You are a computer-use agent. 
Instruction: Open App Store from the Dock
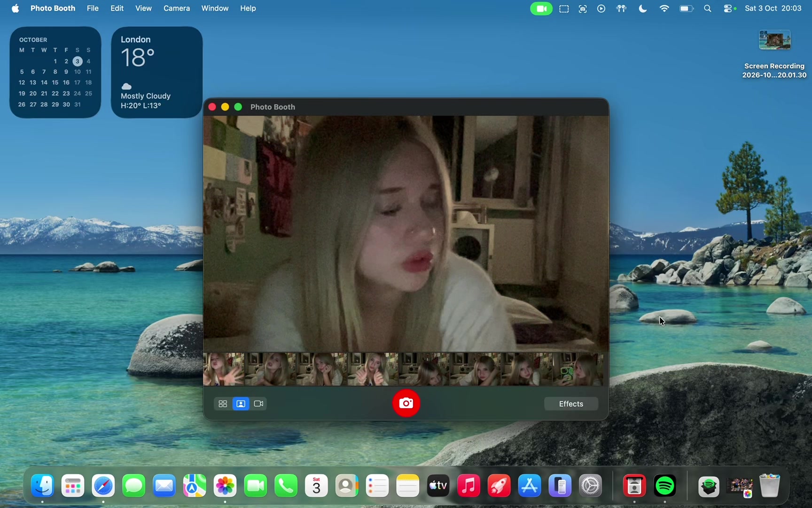(530, 485)
